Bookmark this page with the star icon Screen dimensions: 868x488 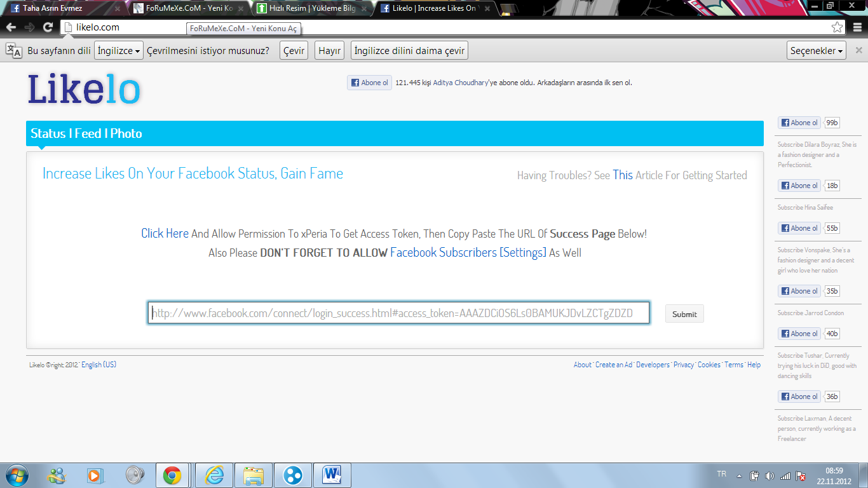[x=837, y=27]
